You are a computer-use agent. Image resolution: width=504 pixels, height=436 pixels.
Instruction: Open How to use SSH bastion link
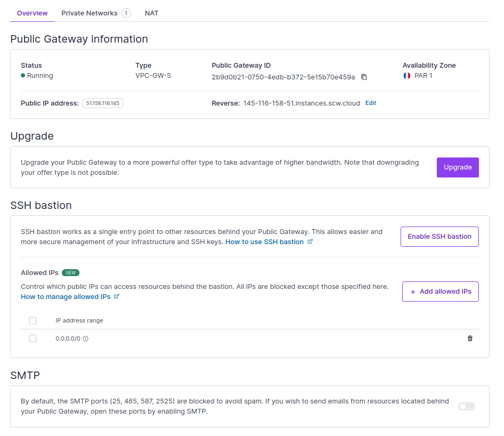(265, 242)
